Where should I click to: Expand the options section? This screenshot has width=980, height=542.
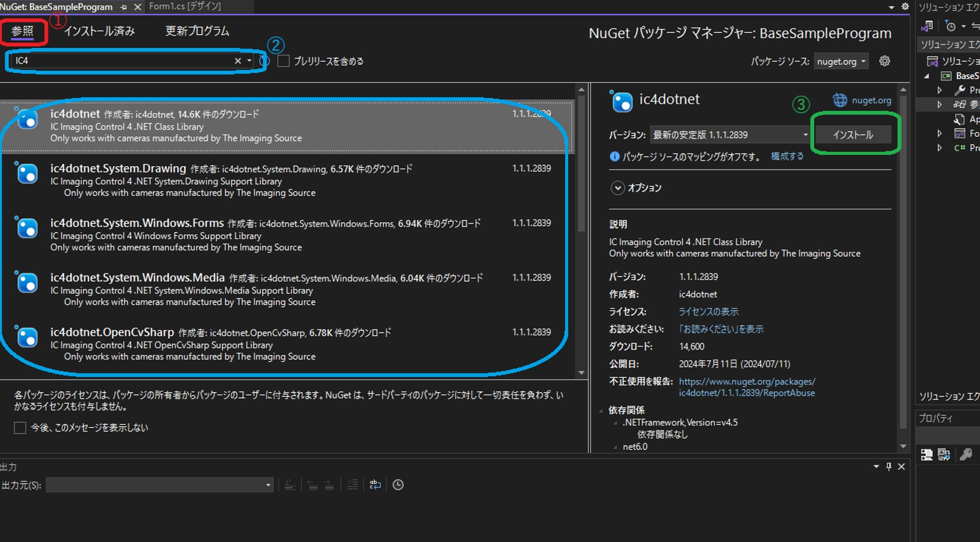pyautogui.click(x=618, y=188)
